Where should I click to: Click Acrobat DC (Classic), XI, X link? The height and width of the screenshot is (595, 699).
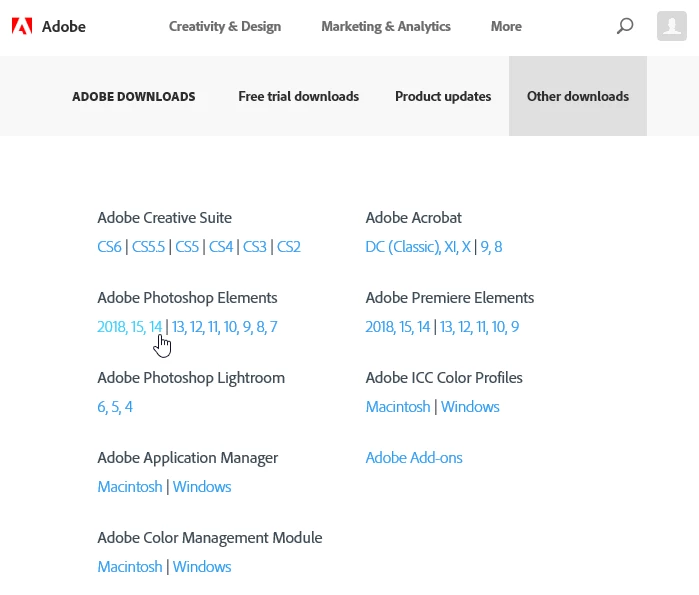pyautogui.click(x=418, y=247)
